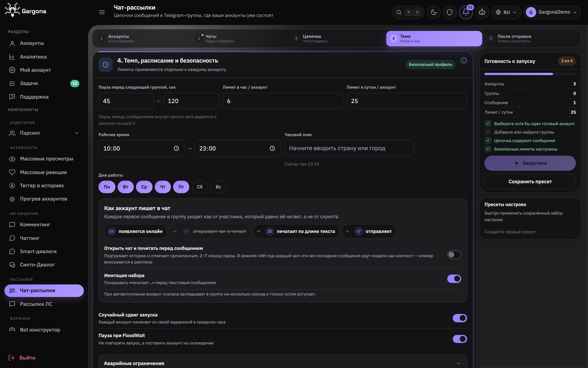
Task: Click the Часовой пояс country combo box
Action: pyautogui.click(x=349, y=148)
